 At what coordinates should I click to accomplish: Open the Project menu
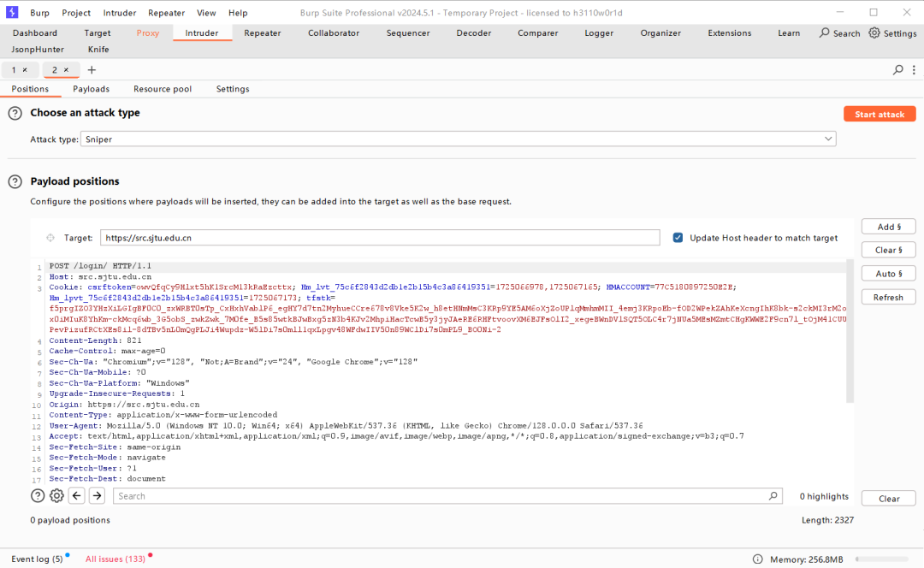(76, 12)
